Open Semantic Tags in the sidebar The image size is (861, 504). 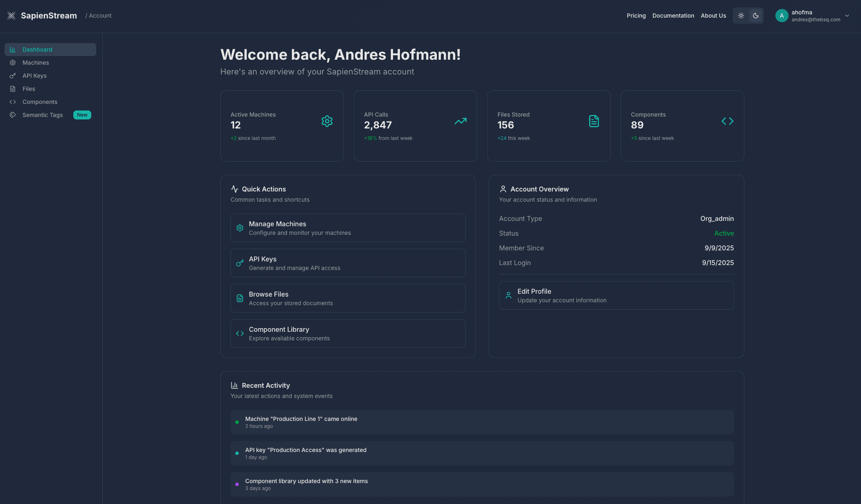42,115
